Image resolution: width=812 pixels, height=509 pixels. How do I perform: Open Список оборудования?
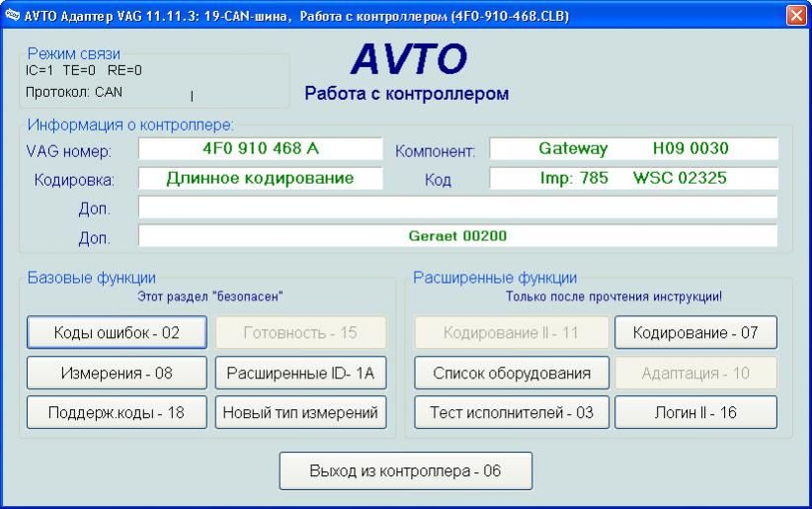pyautogui.click(x=512, y=373)
